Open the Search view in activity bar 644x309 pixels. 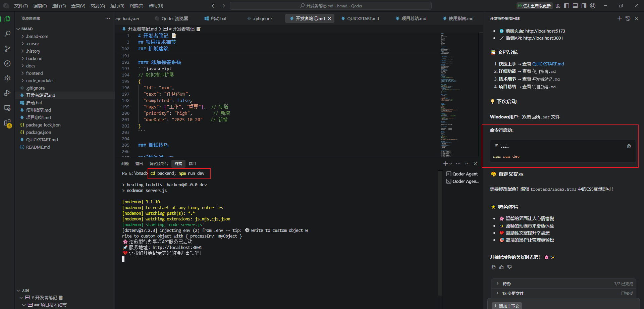pos(7,34)
